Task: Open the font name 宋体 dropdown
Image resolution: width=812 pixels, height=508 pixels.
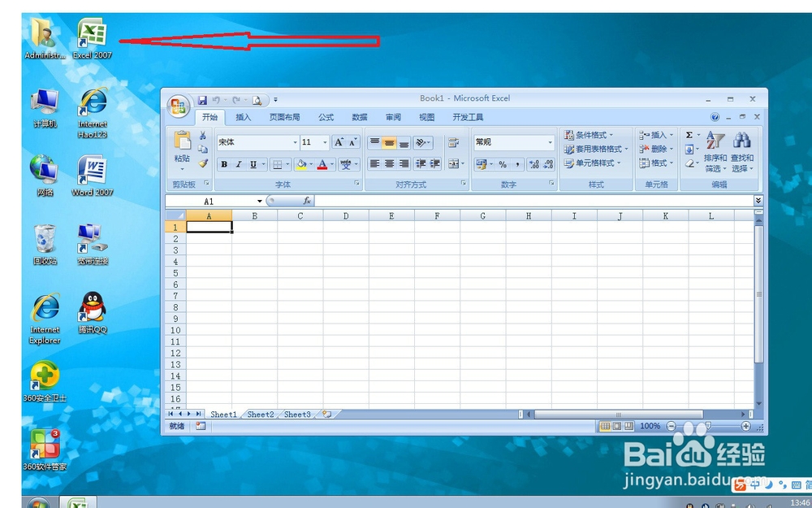Action: tap(296, 142)
